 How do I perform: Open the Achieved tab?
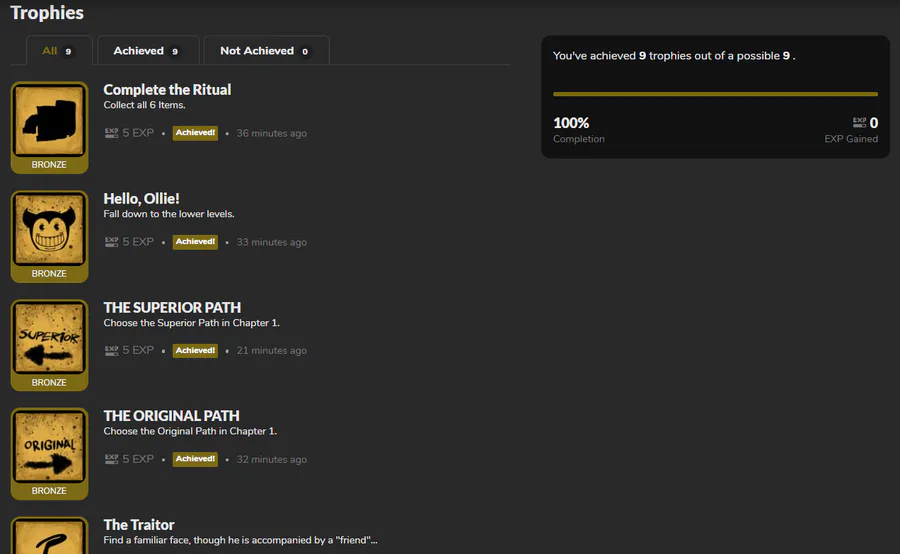pos(147,51)
